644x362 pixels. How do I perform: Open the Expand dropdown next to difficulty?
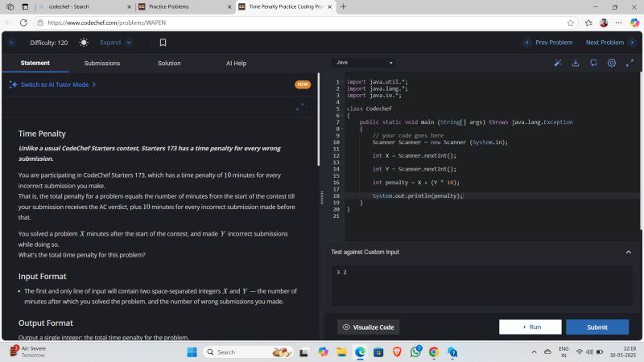click(x=114, y=43)
